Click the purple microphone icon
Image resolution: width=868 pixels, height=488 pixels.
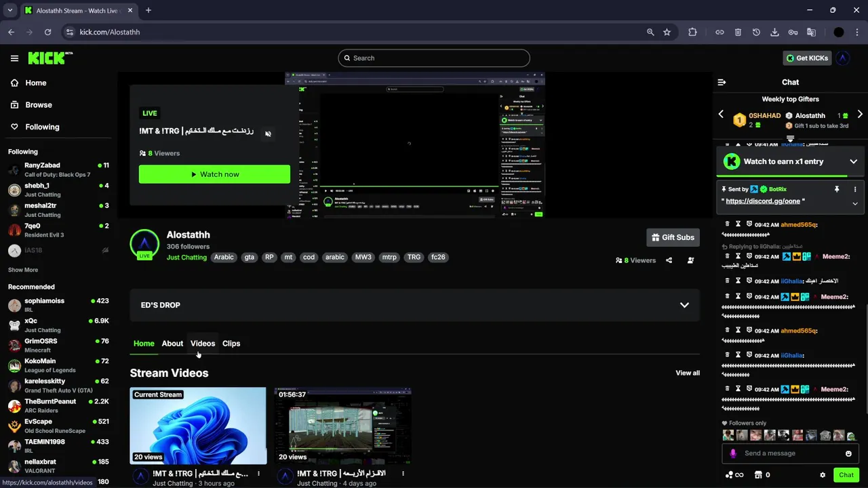click(x=733, y=453)
